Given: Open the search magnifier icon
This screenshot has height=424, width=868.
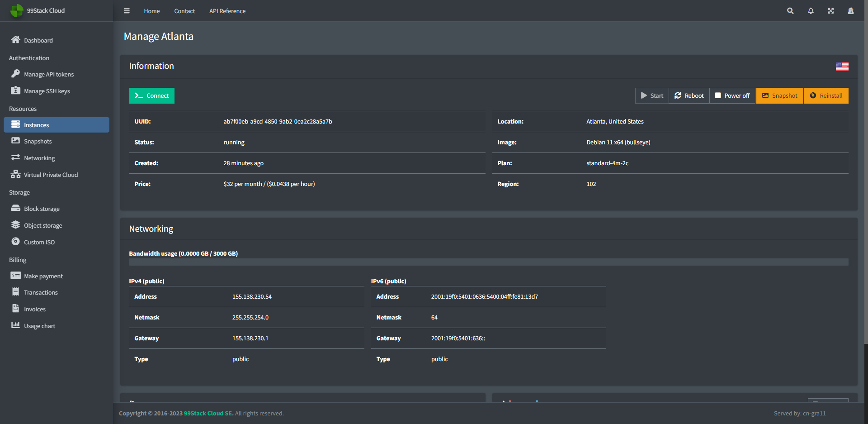Looking at the screenshot, I should tap(790, 11).
